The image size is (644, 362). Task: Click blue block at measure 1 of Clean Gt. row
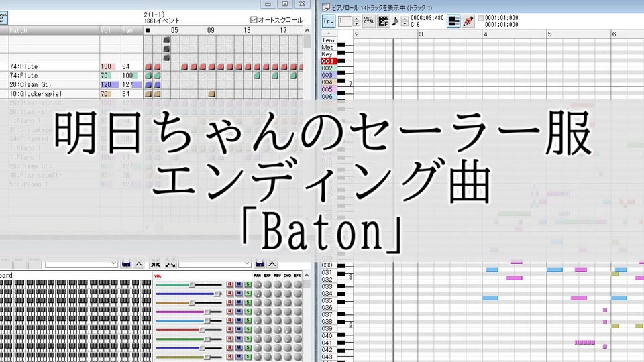click(148, 84)
